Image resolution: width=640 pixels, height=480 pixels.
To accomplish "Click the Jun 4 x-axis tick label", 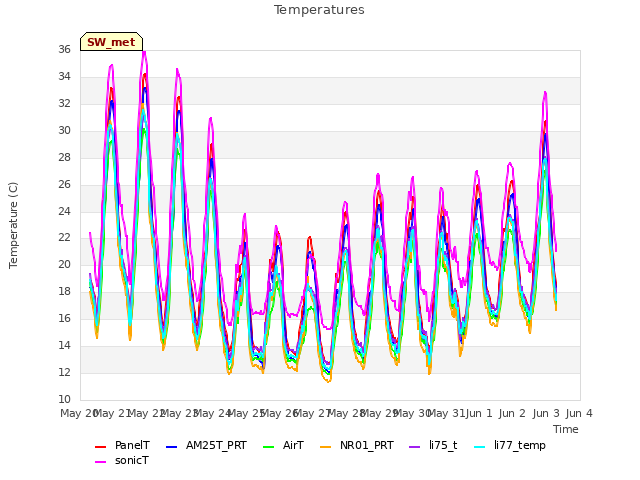I will [579, 413].
